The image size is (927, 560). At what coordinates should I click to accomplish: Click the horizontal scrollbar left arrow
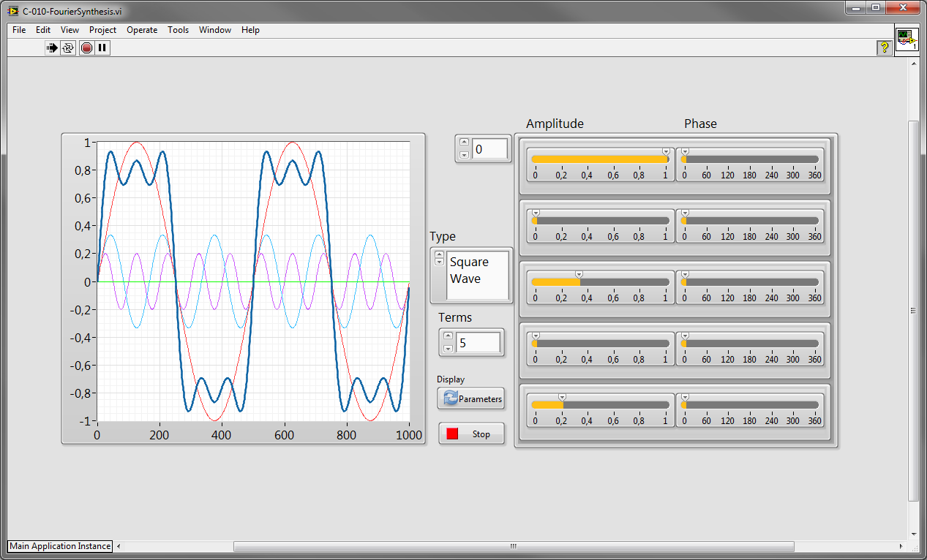tap(119, 546)
